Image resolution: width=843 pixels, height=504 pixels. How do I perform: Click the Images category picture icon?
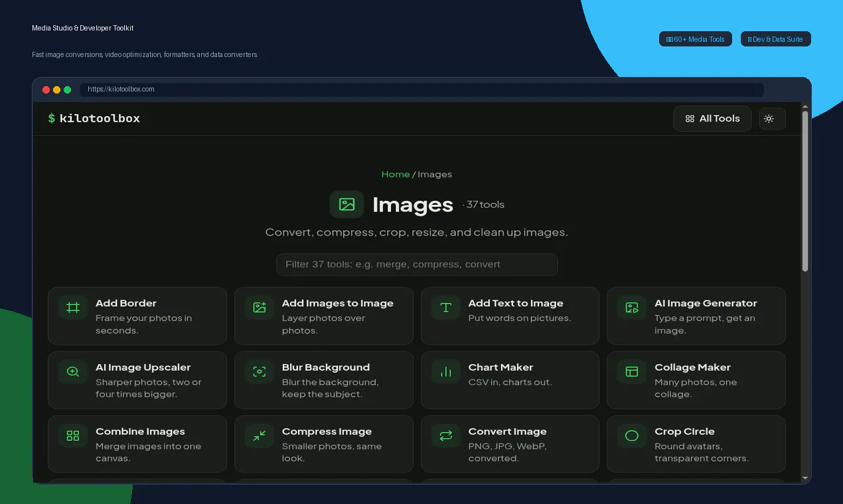pyautogui.click(x=346, y=204)
